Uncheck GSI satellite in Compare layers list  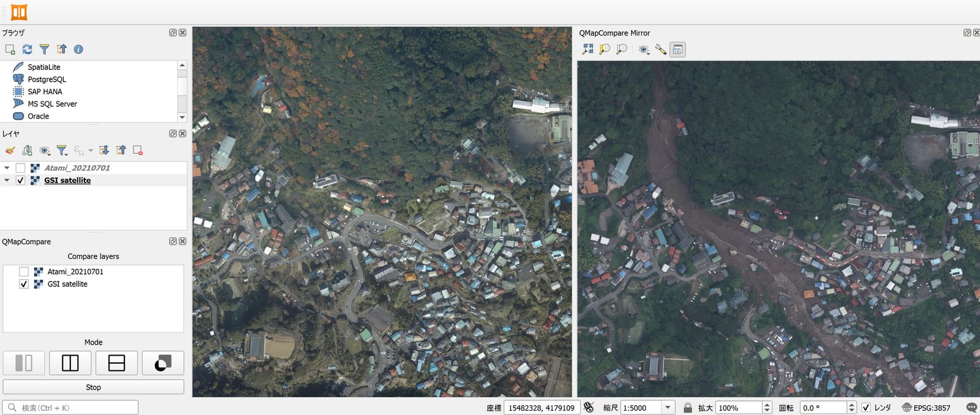pyautogui.click(x=24, y=284)
